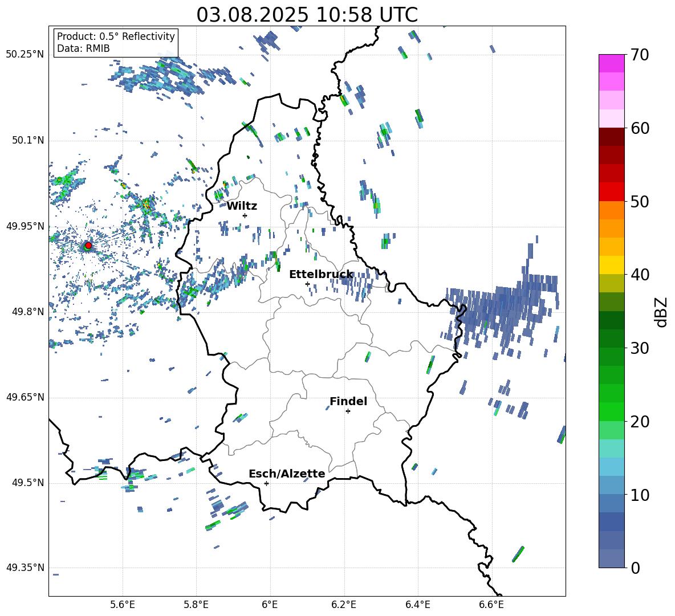The height and width of the screenshot is (616, 675).
Task: Click the dark maroon colorbar segment below 60
Action: pos(612,137)
